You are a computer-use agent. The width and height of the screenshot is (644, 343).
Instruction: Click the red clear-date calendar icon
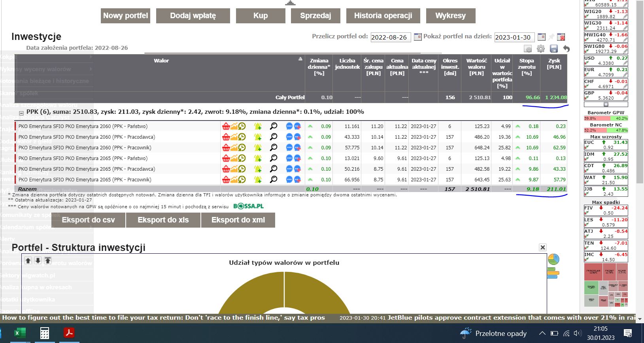561,37
